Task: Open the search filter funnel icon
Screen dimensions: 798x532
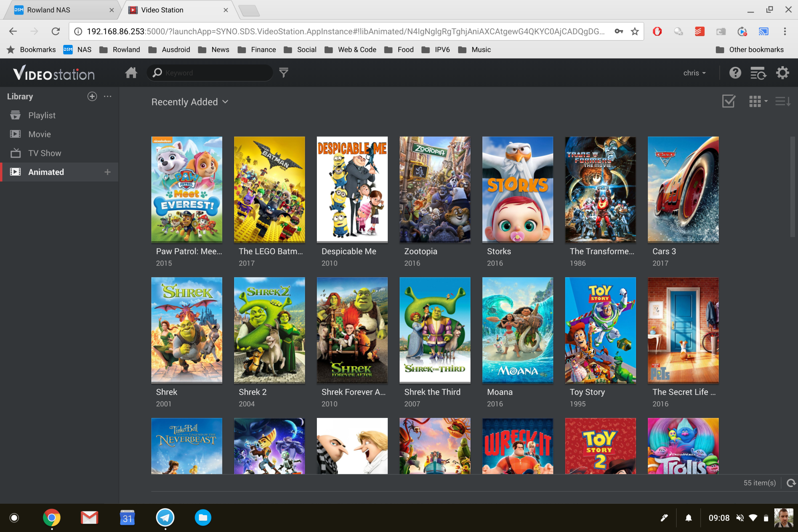Action: click(x=284, y=72)
